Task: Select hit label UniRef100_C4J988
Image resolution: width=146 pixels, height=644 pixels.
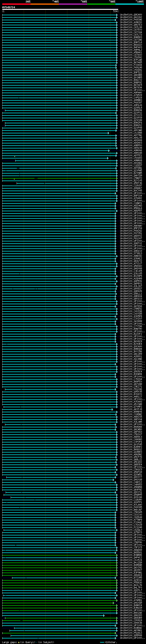Action: click(x=131, y=133)
